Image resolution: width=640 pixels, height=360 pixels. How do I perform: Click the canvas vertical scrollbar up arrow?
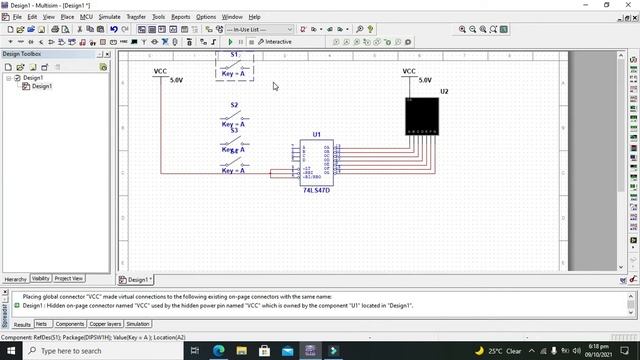click(621, 55)
